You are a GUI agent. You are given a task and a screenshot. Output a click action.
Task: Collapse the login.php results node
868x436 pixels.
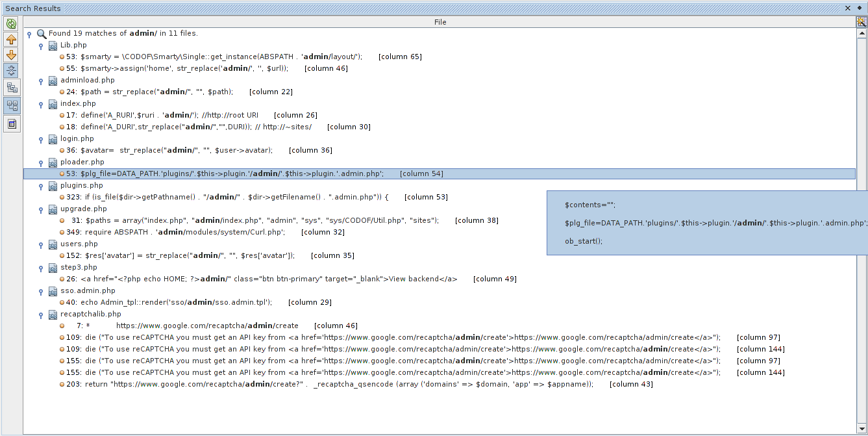[x=41, y=139]
